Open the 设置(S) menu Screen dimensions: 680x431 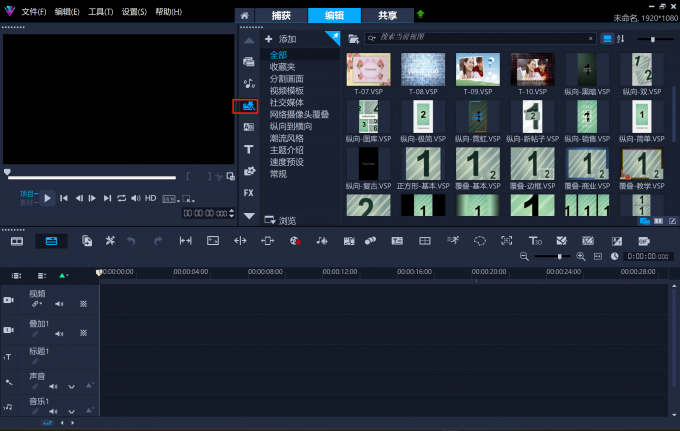coord(134,12)
